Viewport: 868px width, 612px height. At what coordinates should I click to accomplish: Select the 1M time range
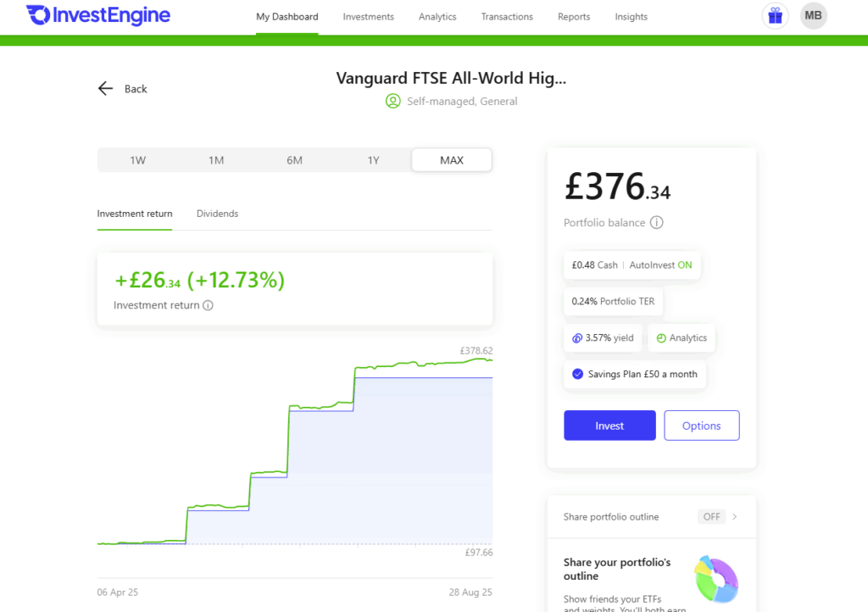[x=216, y=160]
